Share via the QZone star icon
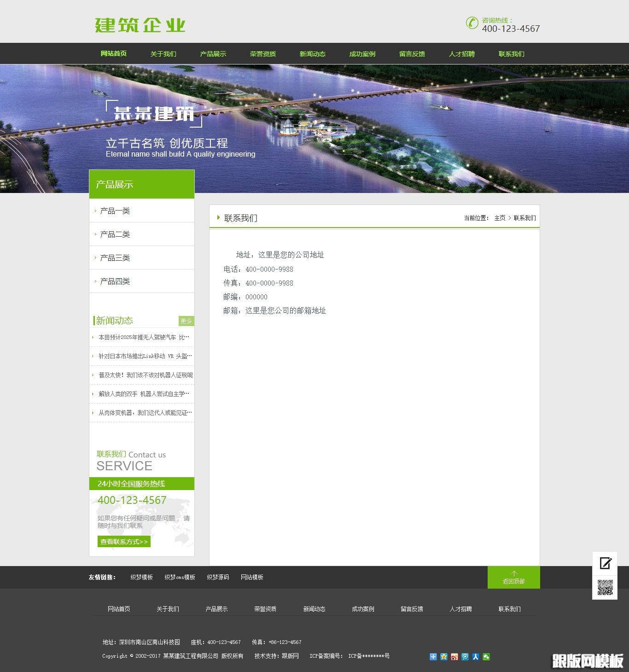This screenshot has height=672, width=629. (x=443, y=657)
